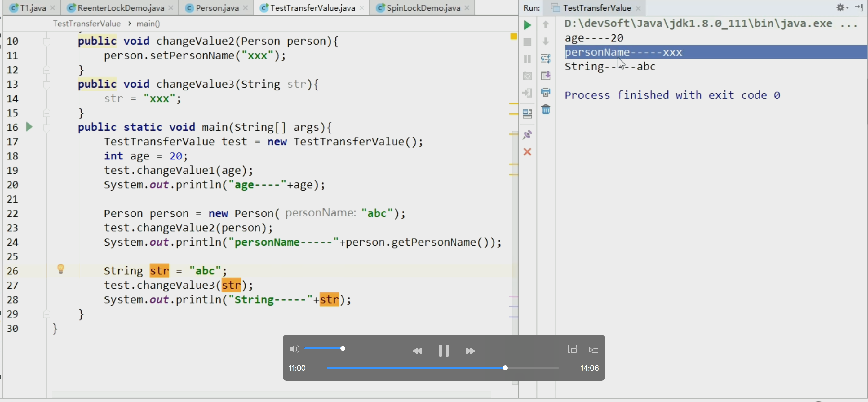The height and width of the screenshot is (402, 868).
Task: Click scroll to end console icon
Action: tap(546, 76)
